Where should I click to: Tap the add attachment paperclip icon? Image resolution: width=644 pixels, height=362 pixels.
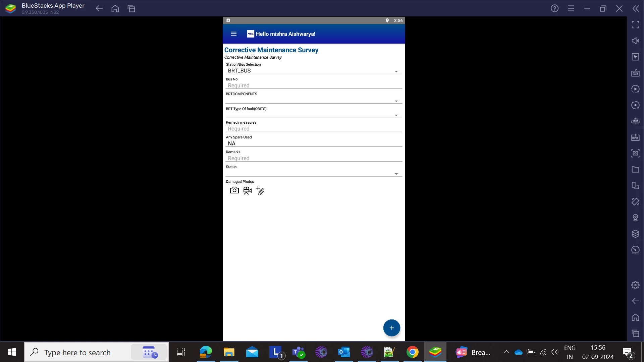260,191
